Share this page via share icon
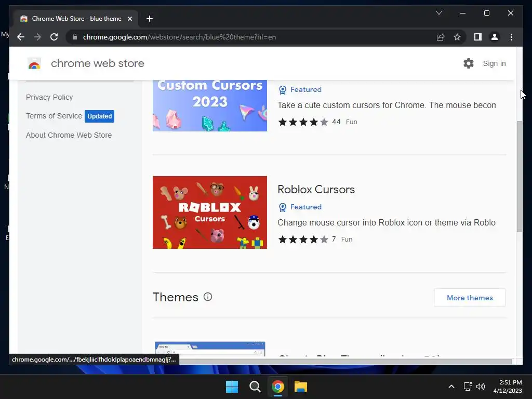 (441, 37)
